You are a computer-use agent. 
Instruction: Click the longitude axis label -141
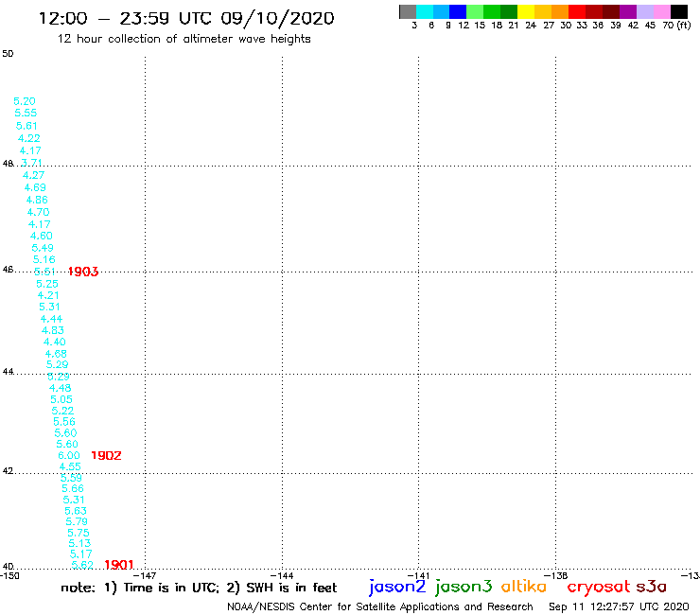[x=418, y=576]
